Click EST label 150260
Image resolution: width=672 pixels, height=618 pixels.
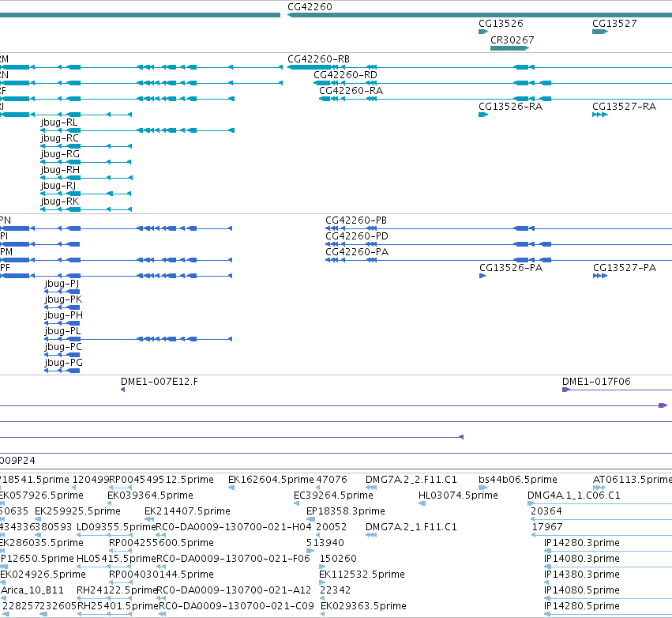(338, 559)
